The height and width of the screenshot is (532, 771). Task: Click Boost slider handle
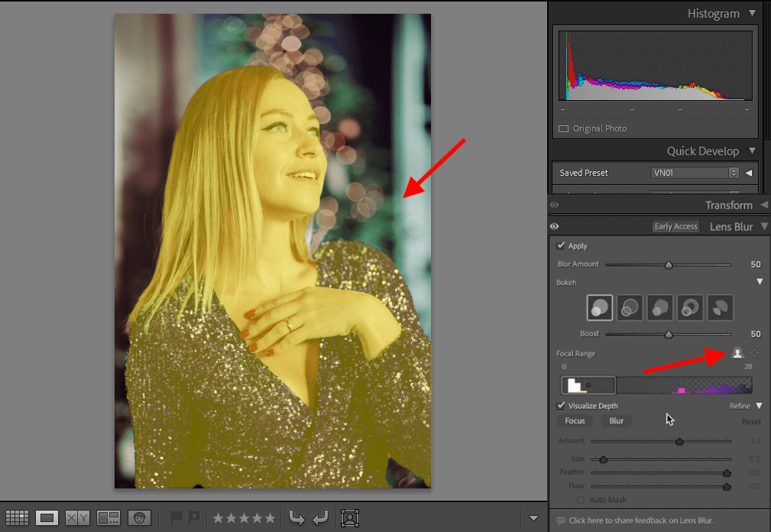(x=669, y=335)
